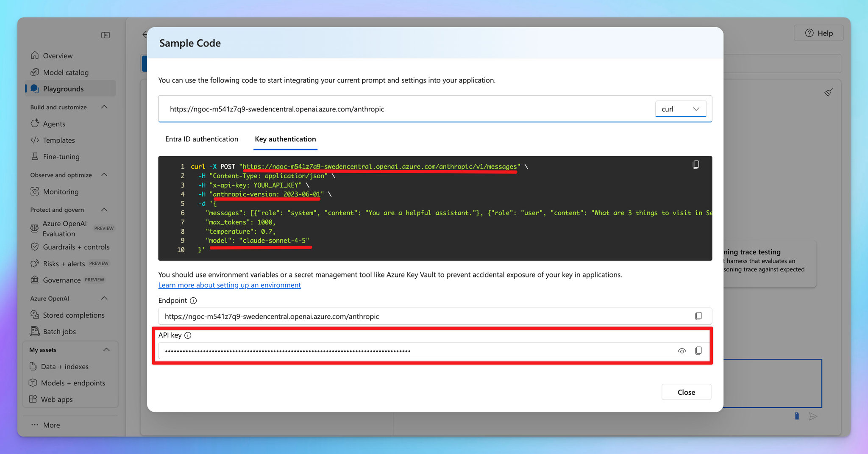Click the anthropic-version header line in code

click(x=265, y=194)
